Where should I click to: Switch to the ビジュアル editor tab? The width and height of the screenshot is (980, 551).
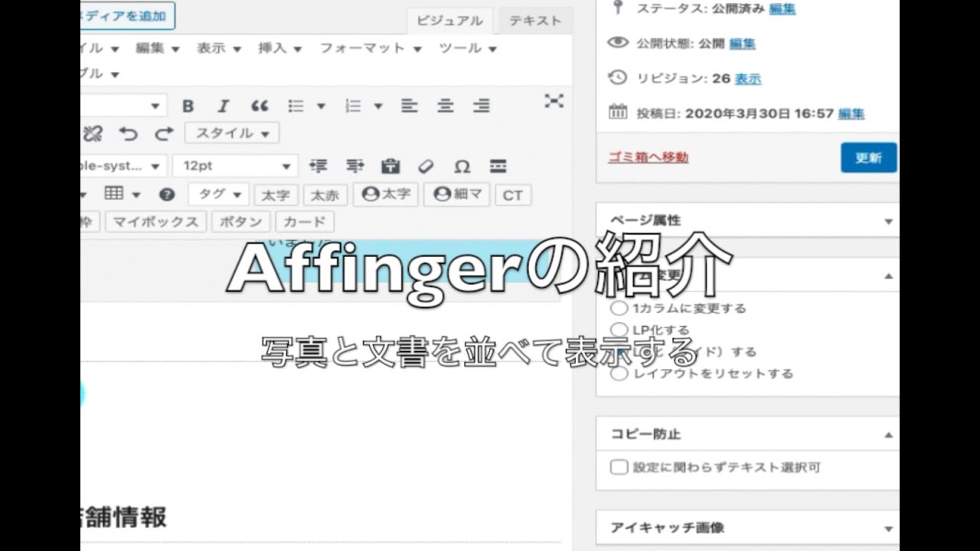[449, 21]
